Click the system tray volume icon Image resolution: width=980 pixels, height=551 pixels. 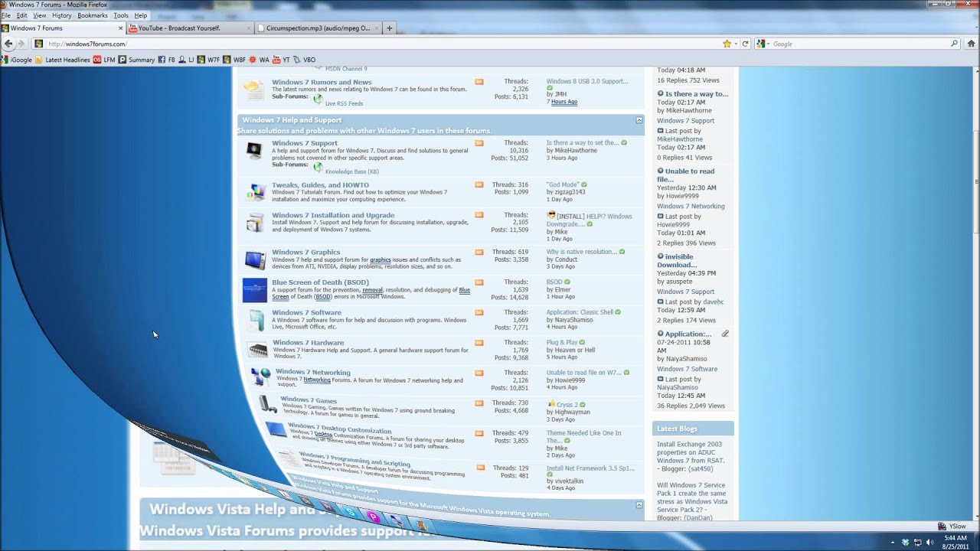click(929, 543)
